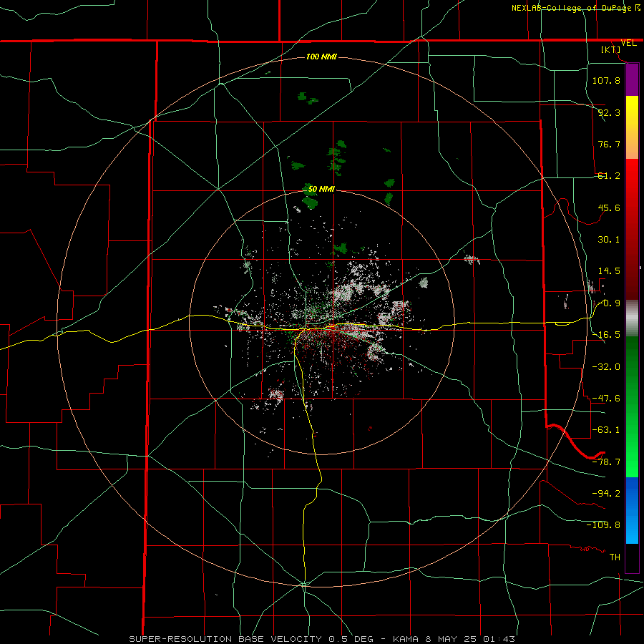Click the -32.0 velocity scale value
Screen dimensions: 644x644
[606, 367]
